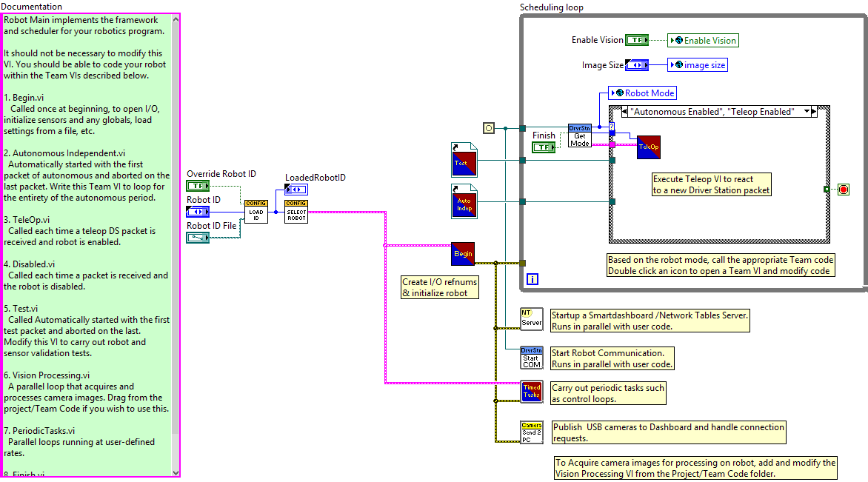Select the DrvrStn Start COM icon
This screenshot has height=482, width=868.
point(532,358)
